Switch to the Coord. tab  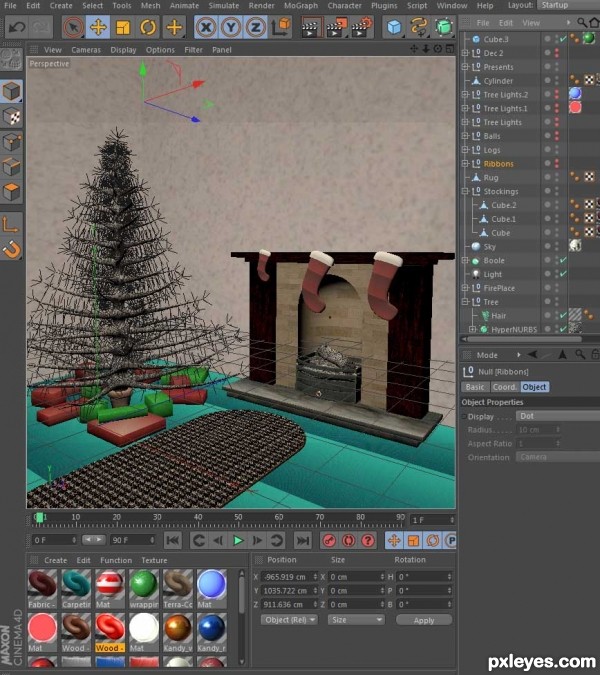(505, 387)
